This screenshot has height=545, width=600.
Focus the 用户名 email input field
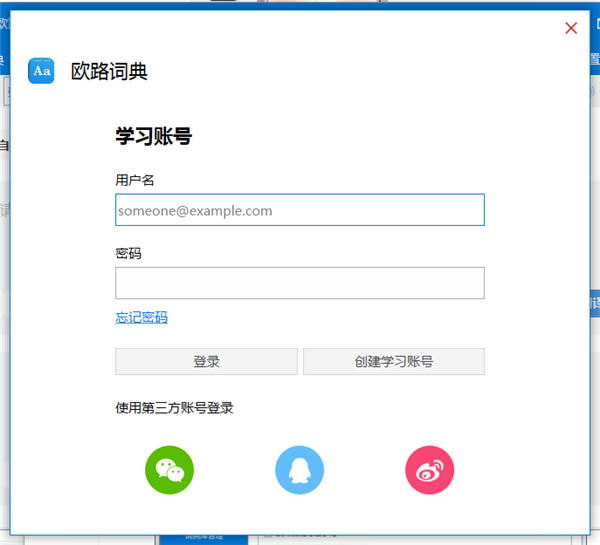pyautogui.click(x=300, y=210)
